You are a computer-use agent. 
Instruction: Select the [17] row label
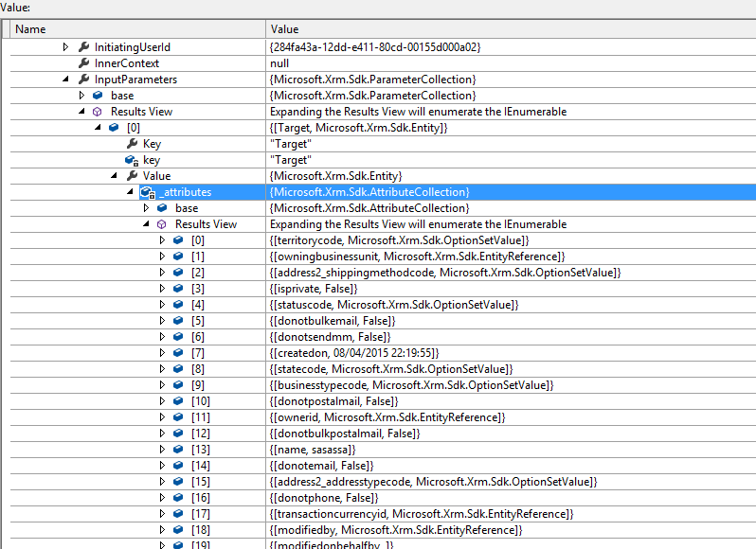pyautogui.click(x=200, y=514)
